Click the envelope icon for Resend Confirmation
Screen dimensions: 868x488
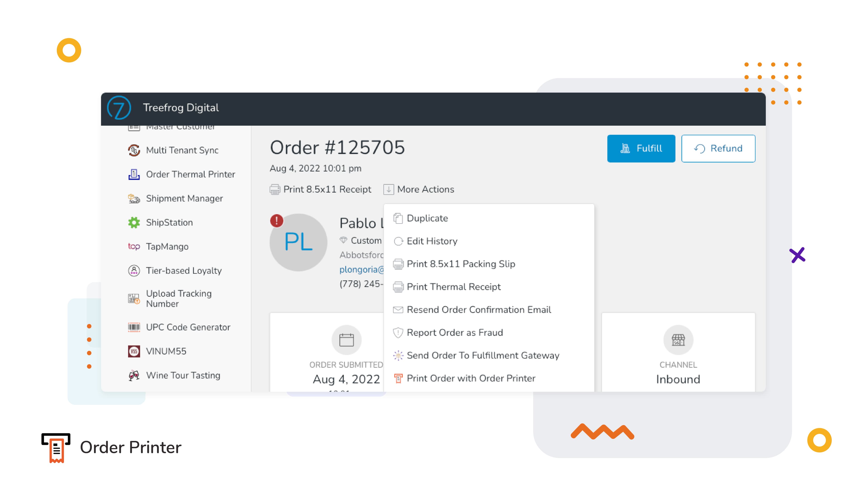(398, 310)
